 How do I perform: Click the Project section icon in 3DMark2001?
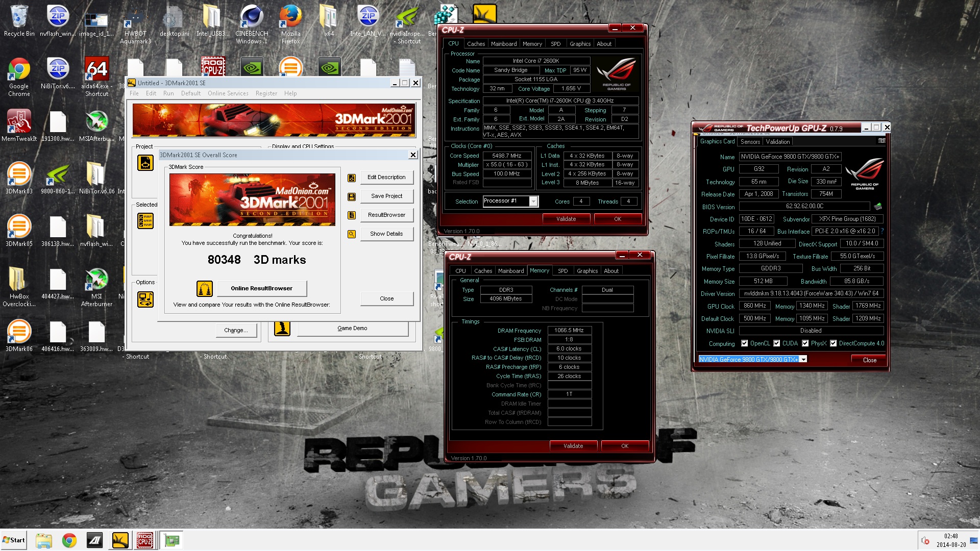[x=145, y=163]
